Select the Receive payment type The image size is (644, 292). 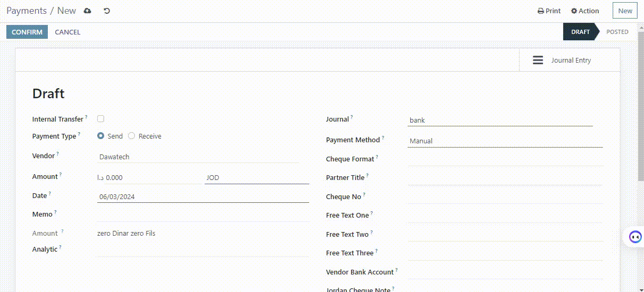131,136
